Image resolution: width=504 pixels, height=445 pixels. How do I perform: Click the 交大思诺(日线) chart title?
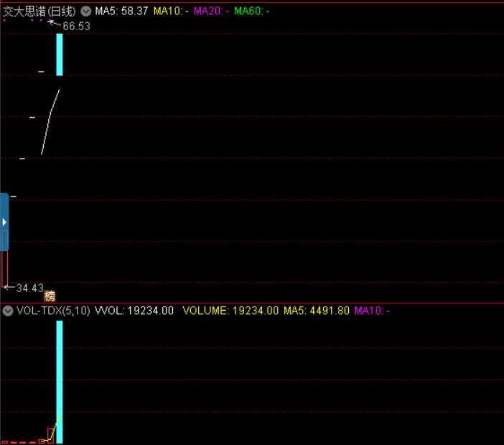pos(39,11)
